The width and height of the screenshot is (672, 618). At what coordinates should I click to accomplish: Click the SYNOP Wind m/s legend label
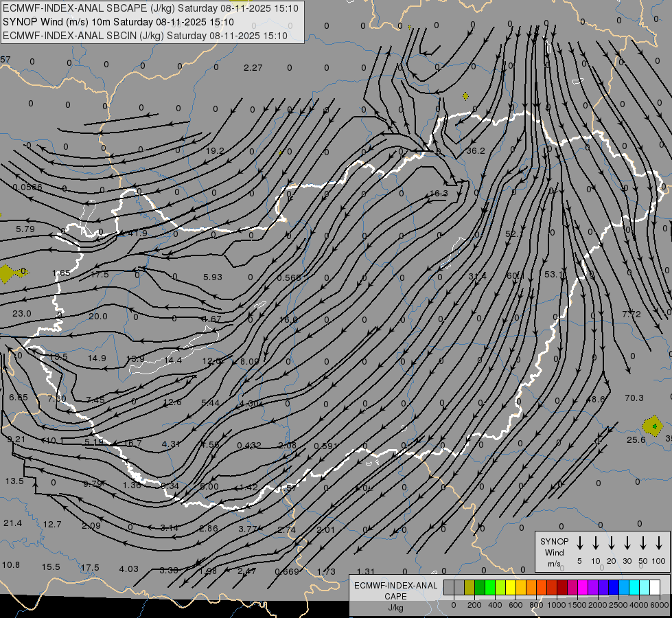click(554, 552)
